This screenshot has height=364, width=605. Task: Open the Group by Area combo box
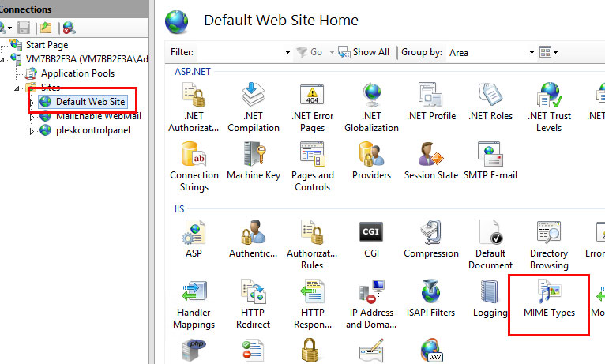[x=491, y=52]
